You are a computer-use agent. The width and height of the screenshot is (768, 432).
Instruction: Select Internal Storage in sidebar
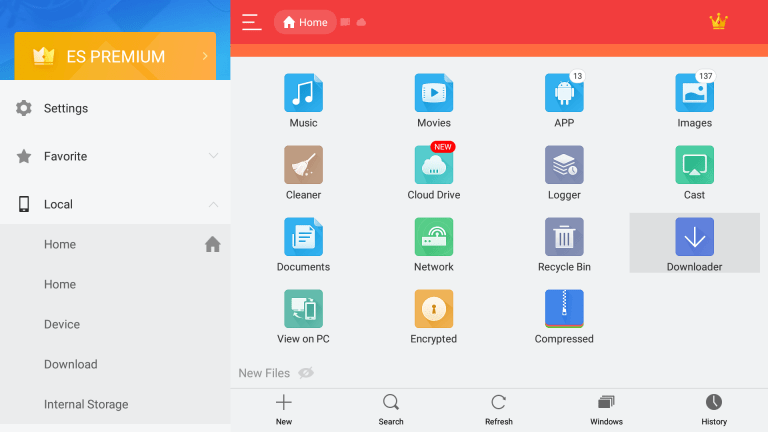click(86, 404)
